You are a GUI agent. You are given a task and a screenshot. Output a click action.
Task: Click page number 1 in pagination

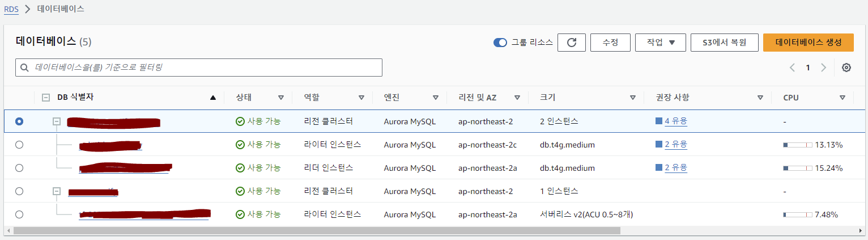click(808, 68)
